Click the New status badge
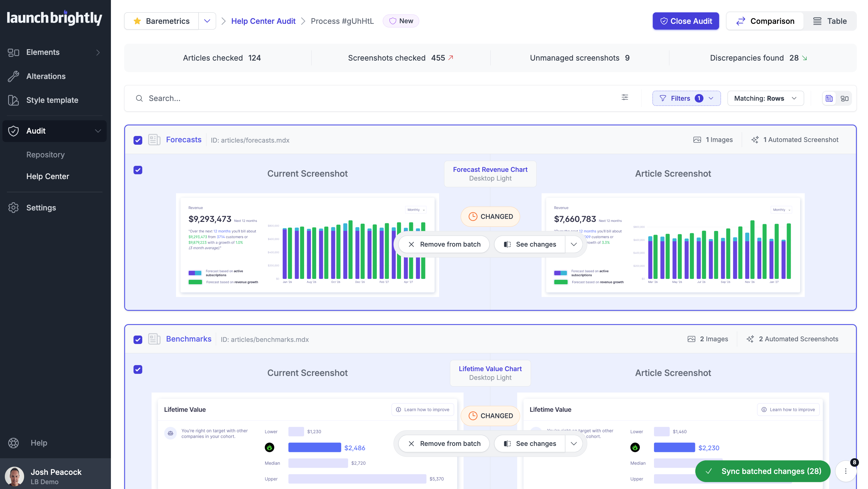Screen dimensions: 868x489 point(401,21)
